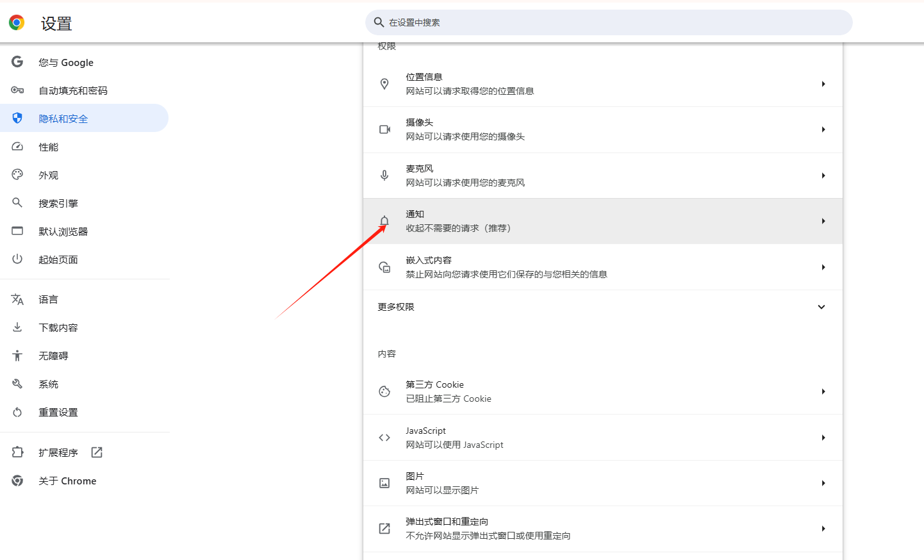This screenshot has width=924, height=560.
Task: Click the microphone icon for 麦克风
Action: 384,176
